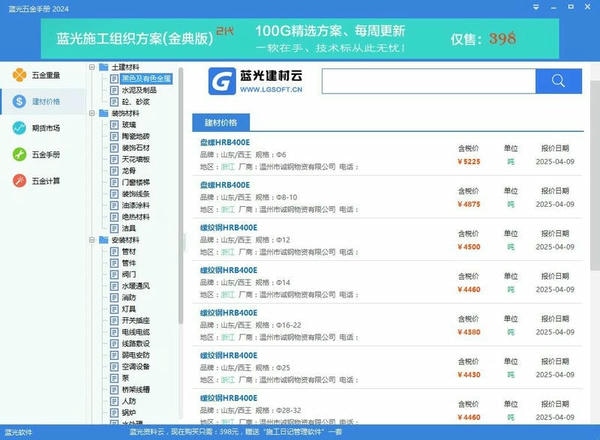Click the 浙江 region link in the Φ6 row
Image resolution: width=600 pixels, height=440 pixels.
(x=228, y=167)
